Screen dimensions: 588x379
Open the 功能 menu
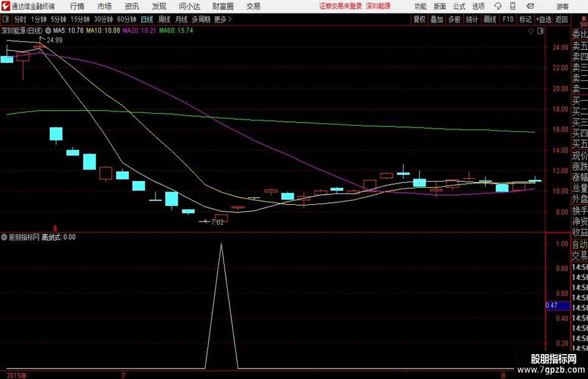click(x=421, y=6)
